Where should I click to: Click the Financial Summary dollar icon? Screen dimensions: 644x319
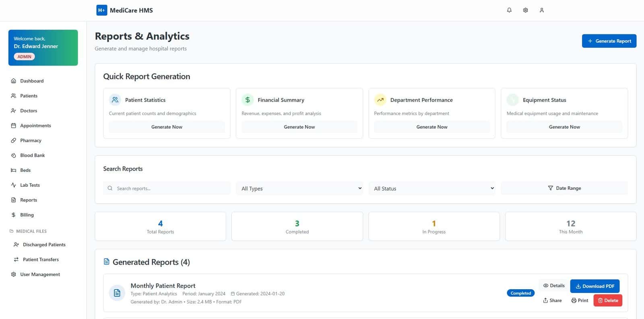pyautogui.click(x=248, y=100)
